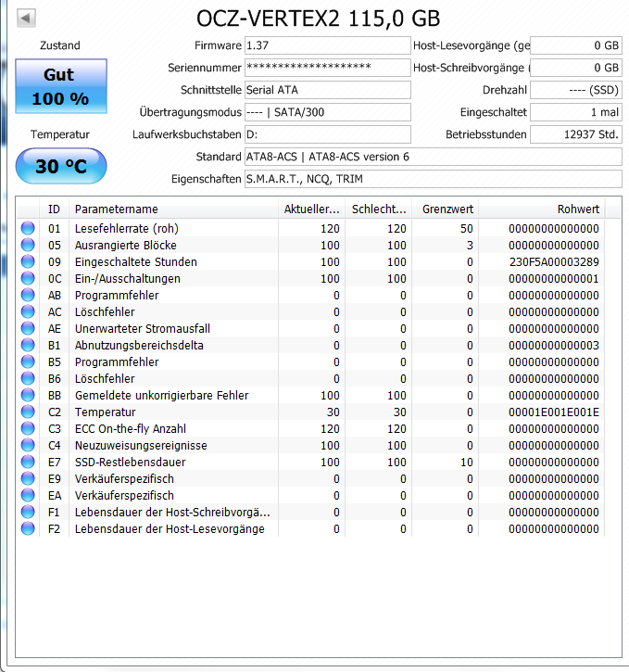This screenshot has width=629, height=672.
Task: Click the Grenzwert column header
Action: tap(446, 209)
